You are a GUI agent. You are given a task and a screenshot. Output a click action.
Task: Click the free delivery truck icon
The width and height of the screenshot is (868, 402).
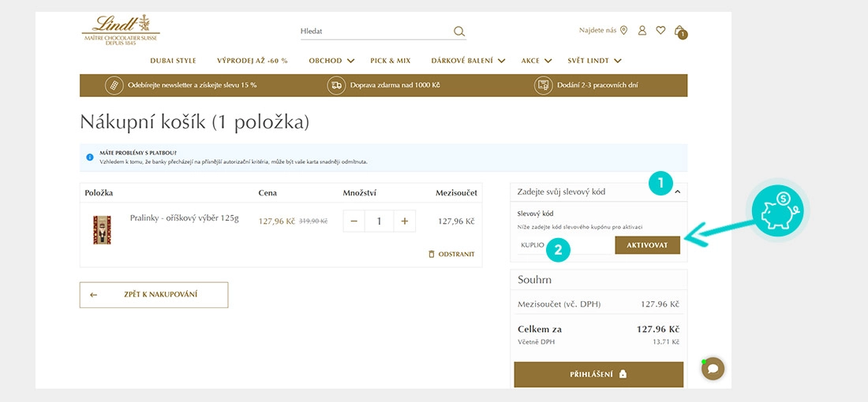click(336, 86)
